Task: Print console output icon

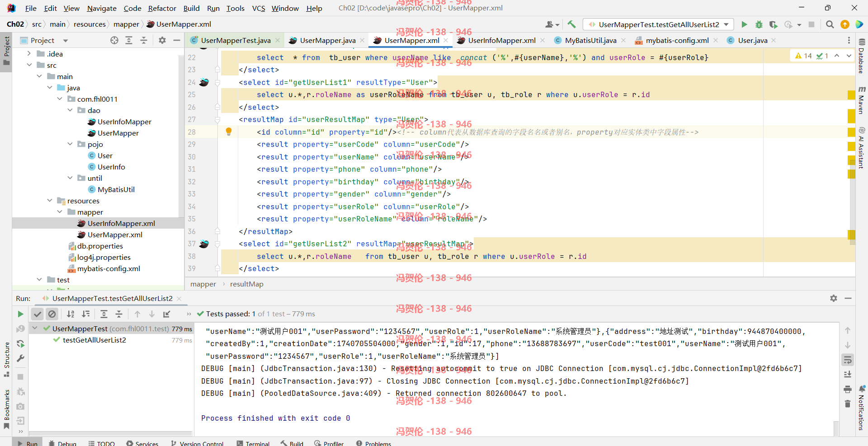Action: point(848,389)
